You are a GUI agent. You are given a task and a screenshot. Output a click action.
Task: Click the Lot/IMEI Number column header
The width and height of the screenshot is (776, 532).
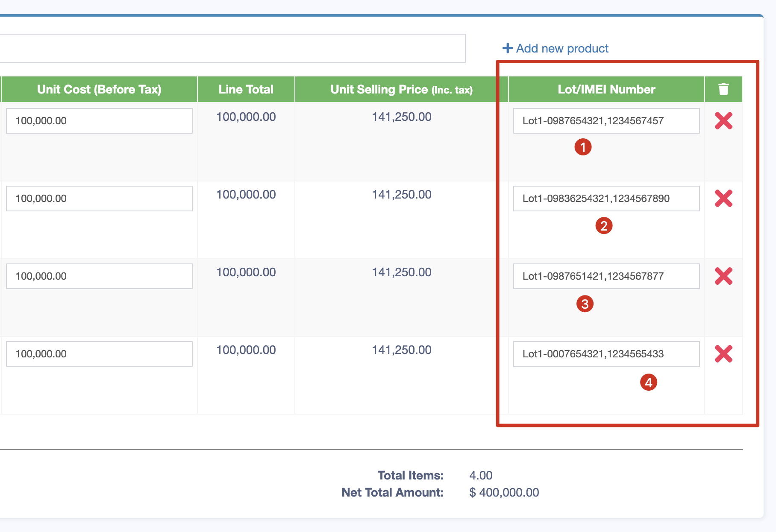tap(606, 89)
